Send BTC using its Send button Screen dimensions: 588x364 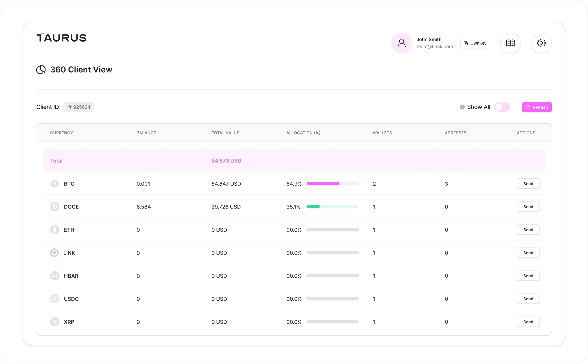tap(528, 184)
